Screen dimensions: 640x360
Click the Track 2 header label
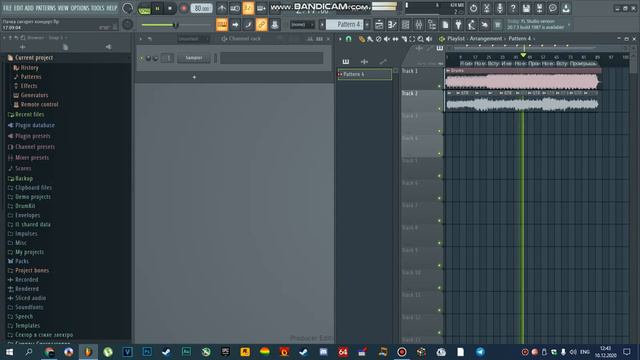410,93
